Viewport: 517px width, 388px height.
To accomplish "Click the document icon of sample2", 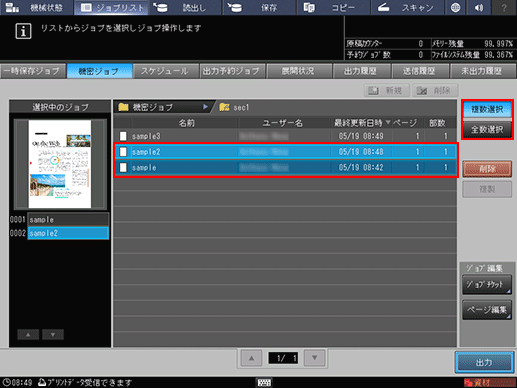I will 123,152.
